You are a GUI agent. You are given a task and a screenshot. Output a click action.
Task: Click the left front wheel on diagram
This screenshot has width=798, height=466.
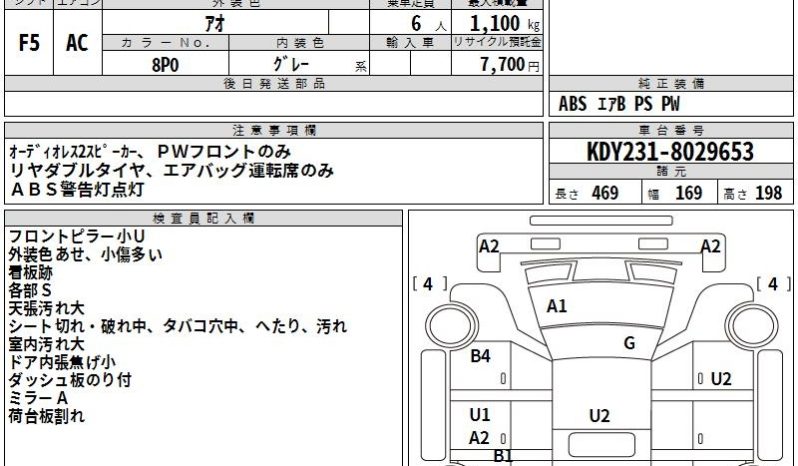(x=451, y=326)
